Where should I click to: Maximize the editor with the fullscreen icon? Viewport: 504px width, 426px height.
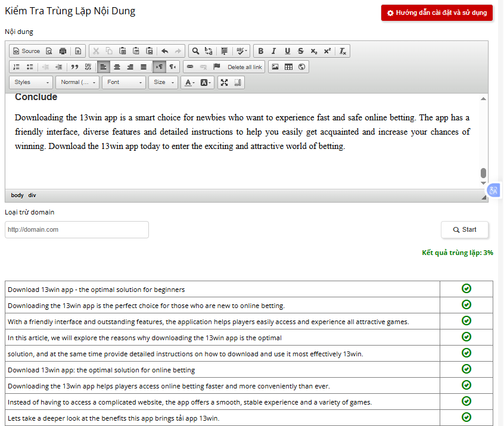click(x=225, y=82)
